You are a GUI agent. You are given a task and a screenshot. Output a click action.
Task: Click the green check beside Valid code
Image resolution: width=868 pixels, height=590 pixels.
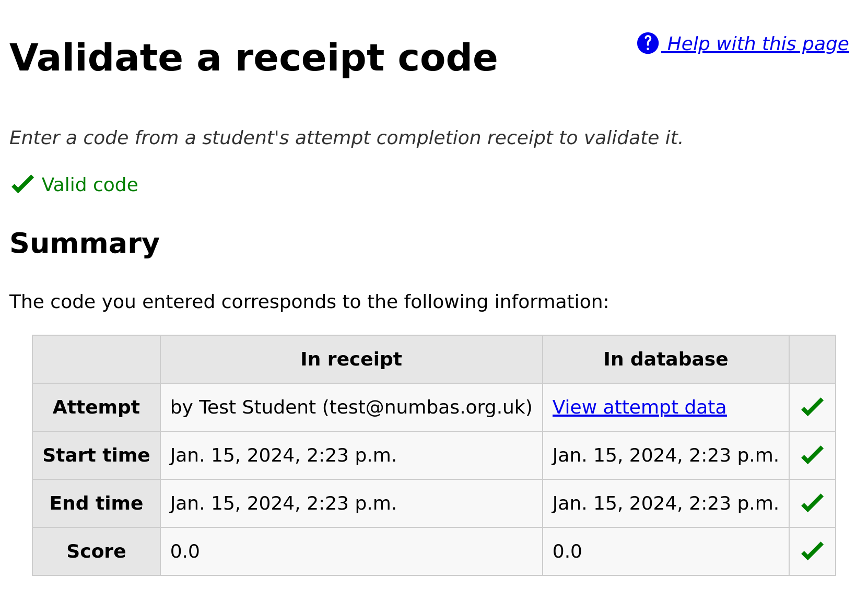pos(22,184)
